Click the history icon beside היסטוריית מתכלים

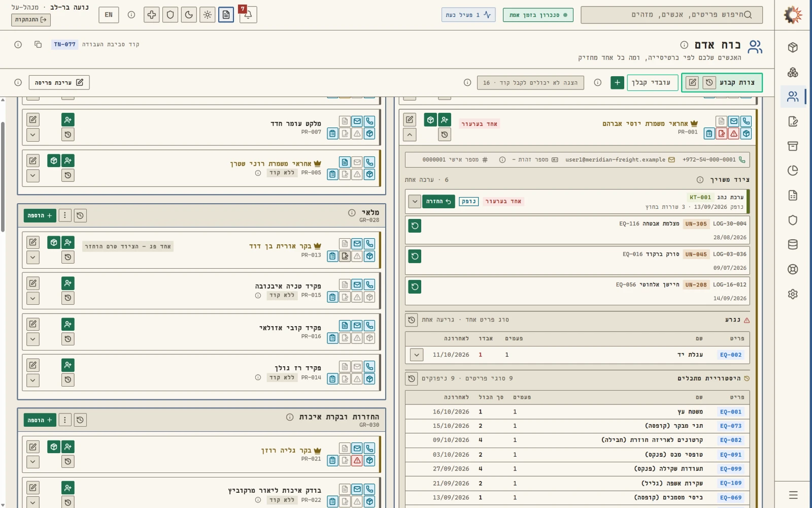(412, 378)
